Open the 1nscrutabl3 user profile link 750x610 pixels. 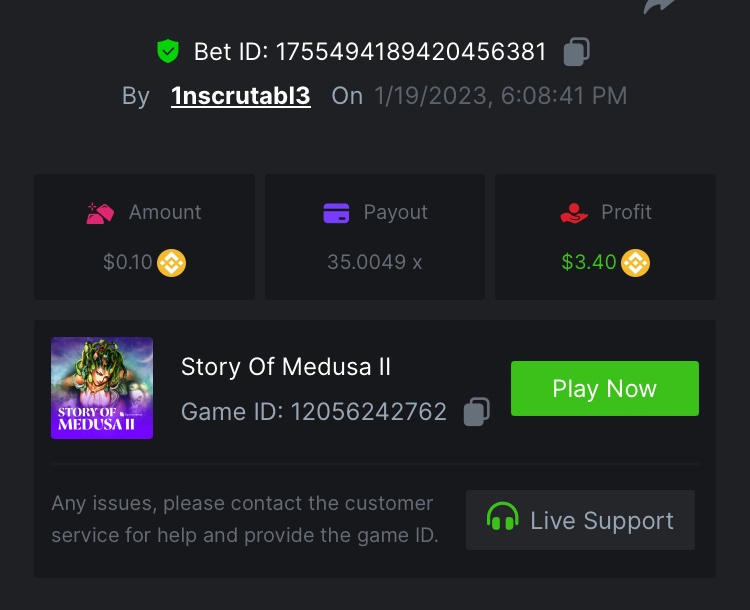pos(241,96)
